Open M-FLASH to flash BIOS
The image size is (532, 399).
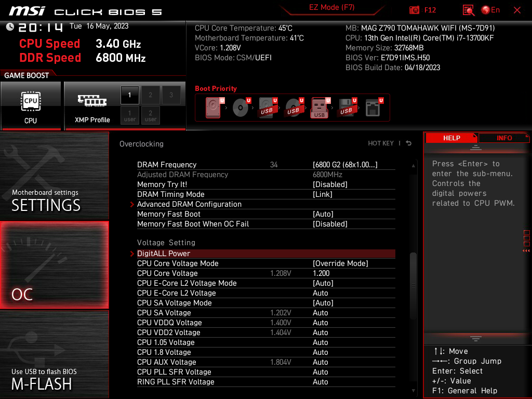[54, 354]
